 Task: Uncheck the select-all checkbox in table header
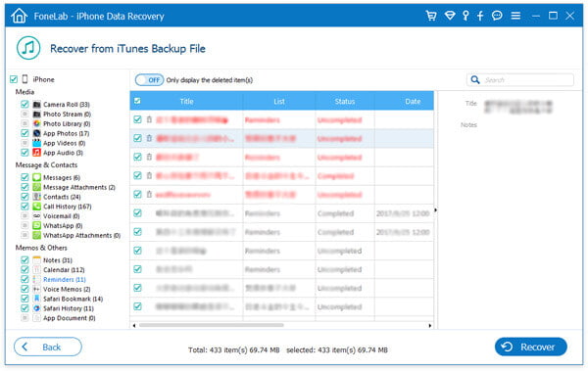coord(137,101)
